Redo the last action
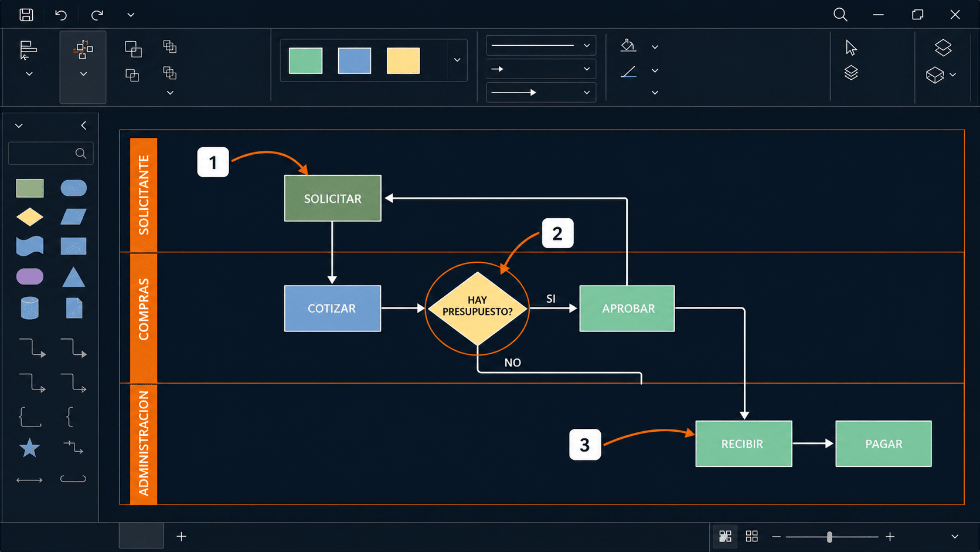This screenshot has width=980, height=552. click(x=97, y=15)
